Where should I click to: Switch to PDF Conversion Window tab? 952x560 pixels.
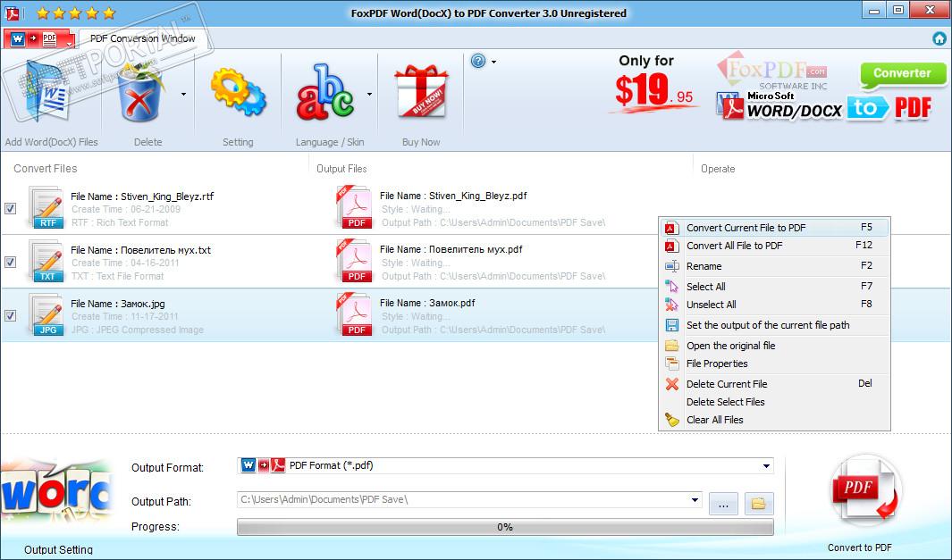(x=143, y=38)
